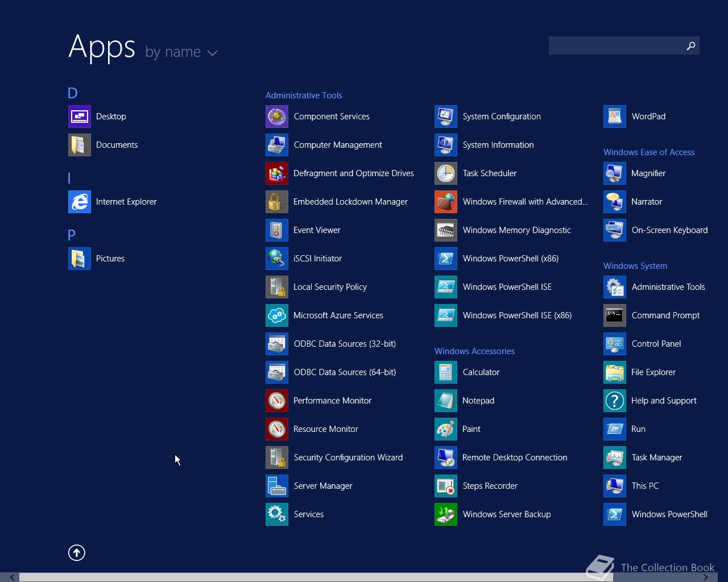Open Administrative Tools icon under Windows System
728x582 pixels.
pos(615,287)
